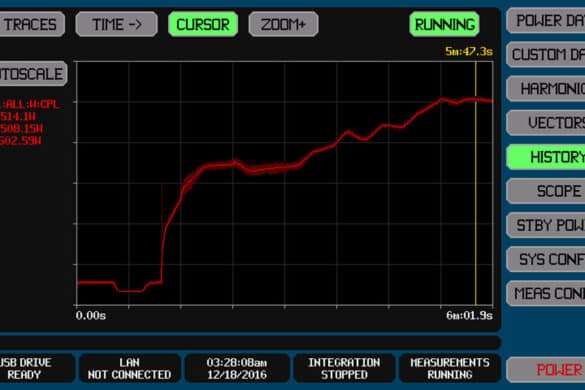Click the 0.00s start time label
Viewport: 585px width, 390px height.
(x=91, y=316)
